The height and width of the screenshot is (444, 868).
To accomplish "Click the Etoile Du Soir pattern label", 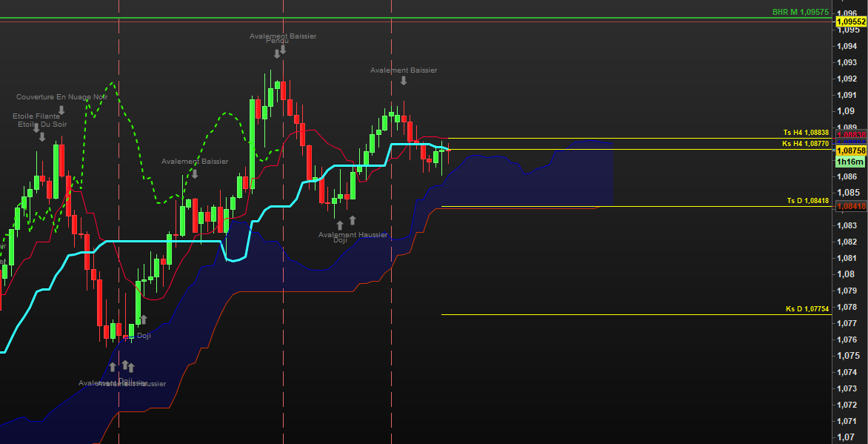I will pyautogui.click(x=42, y=125).
